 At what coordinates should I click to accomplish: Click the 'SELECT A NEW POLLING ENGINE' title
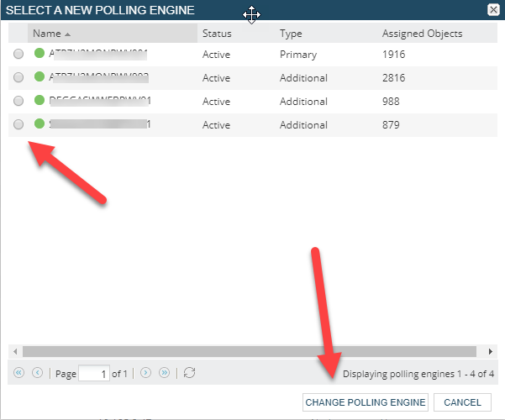100,10
